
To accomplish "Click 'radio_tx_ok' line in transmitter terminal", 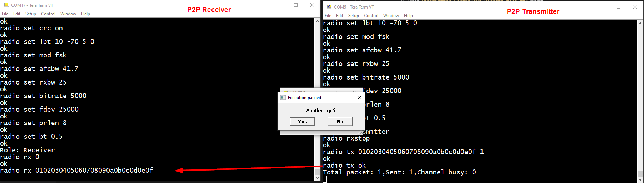I will 344,166.
